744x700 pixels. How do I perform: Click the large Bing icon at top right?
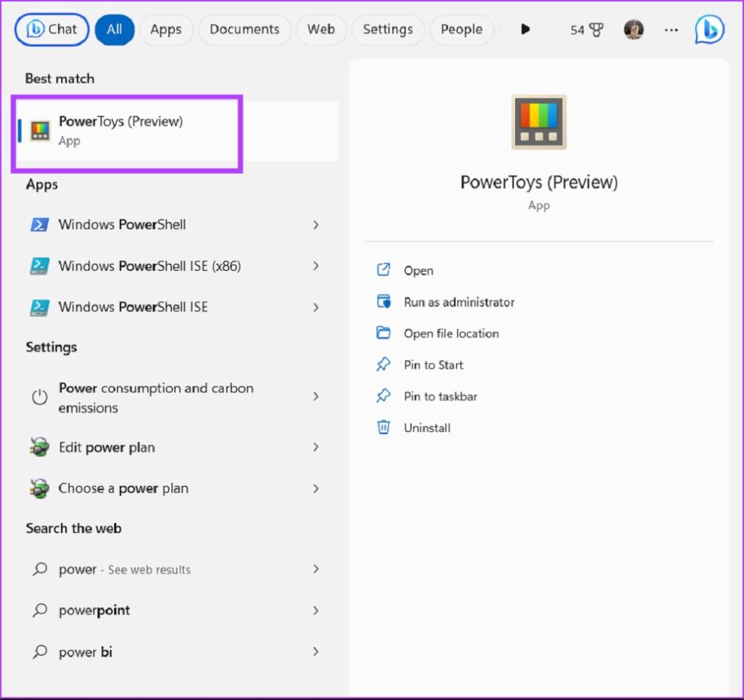coord(709,29)
